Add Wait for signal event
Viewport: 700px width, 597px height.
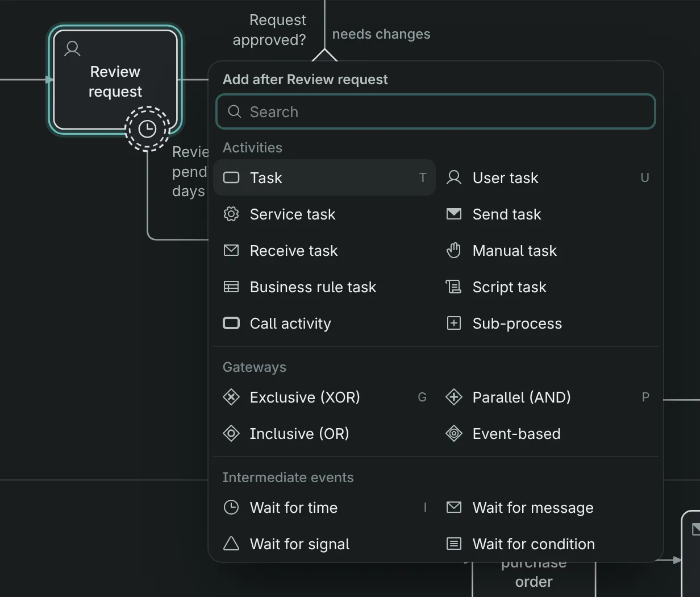(324, 544)
